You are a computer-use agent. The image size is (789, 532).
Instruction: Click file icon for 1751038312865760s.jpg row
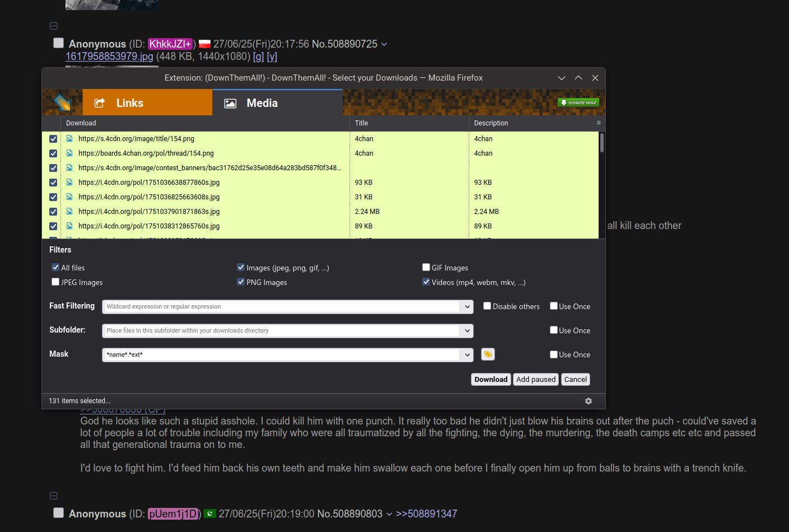tap(69, 226)
